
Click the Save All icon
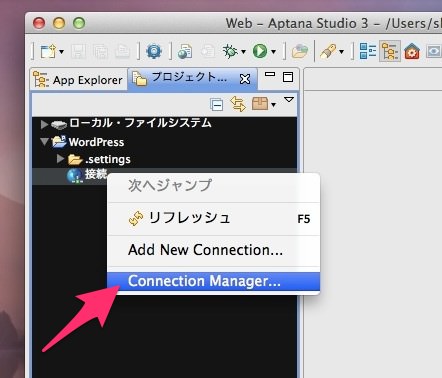pyautogui.click(x=100, y=52)
